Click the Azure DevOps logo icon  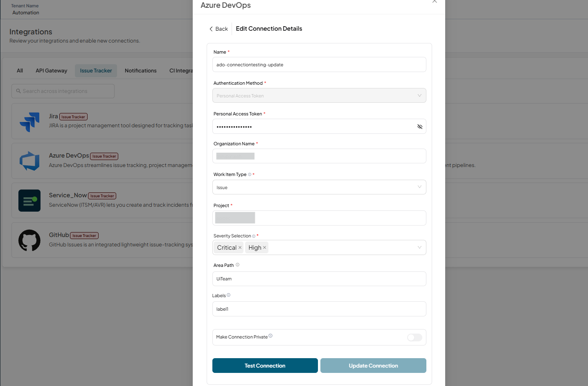[x=29, y=161]
